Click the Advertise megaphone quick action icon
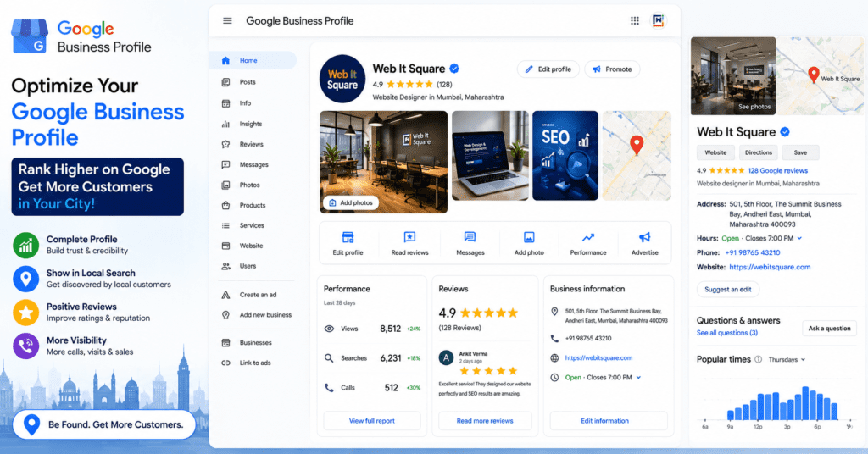The height and width of the screenshot is (454, 868). pyautogui.click(x=645, y=238)
